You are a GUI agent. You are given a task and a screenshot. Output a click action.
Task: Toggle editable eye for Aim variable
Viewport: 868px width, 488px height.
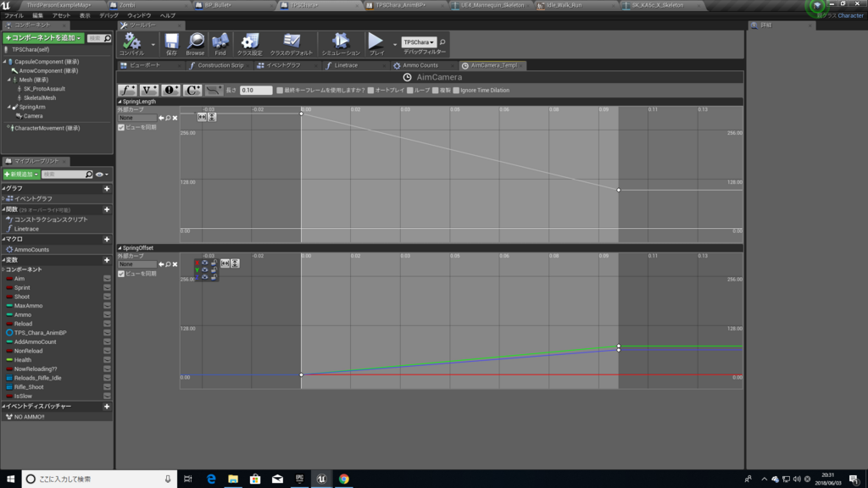click(107, 279)
